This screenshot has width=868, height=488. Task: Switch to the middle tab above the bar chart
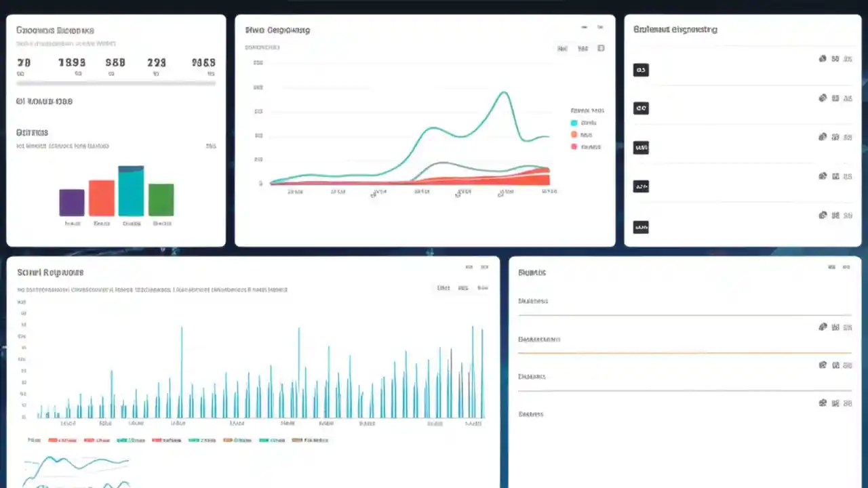pyautogui.click(x=463, y=287)
